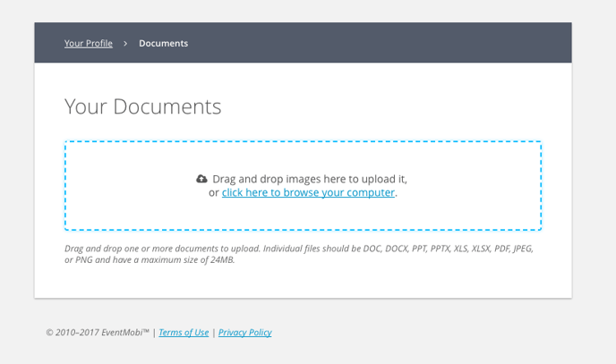Viewport: 616px width, 364px height.
Task: Go back to Your Profile breadcrumb
Action: click(x=89, y=43)
